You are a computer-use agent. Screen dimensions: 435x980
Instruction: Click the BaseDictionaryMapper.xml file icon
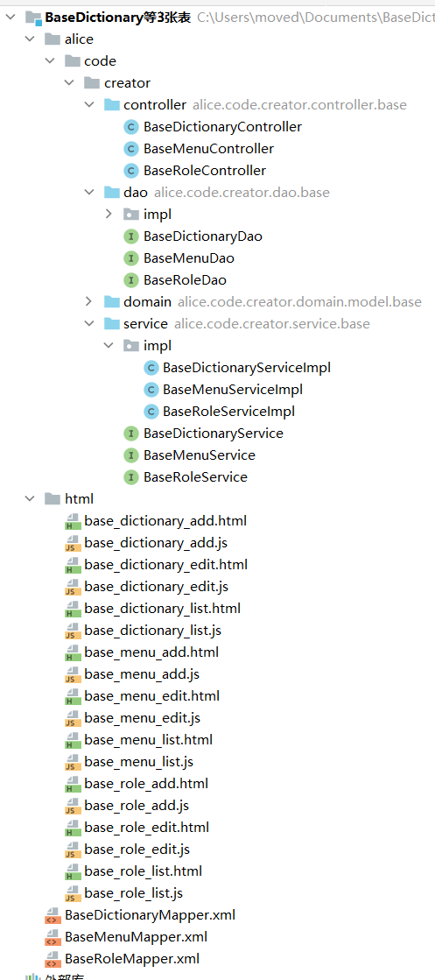pos(53,915)
